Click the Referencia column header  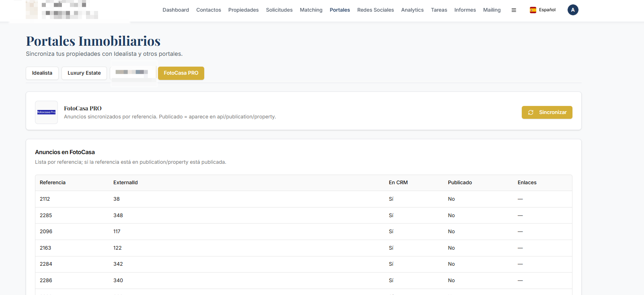[53, 183]
